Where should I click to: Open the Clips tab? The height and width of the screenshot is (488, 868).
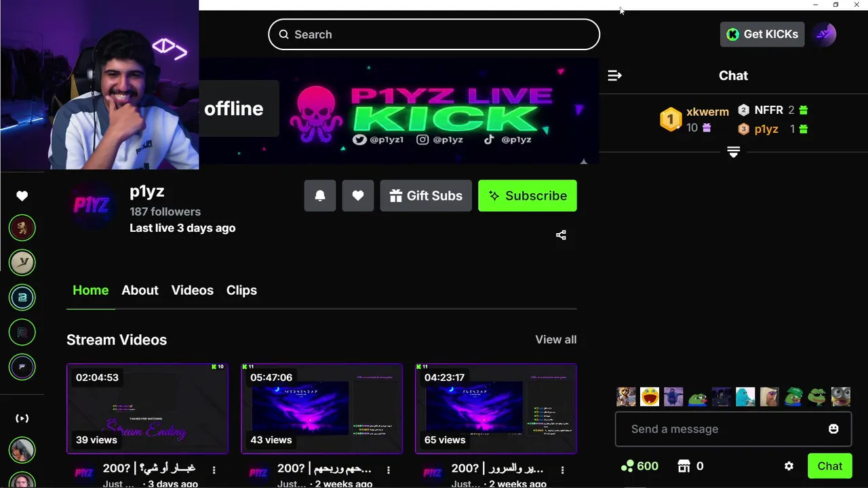(x=241, y=290)
